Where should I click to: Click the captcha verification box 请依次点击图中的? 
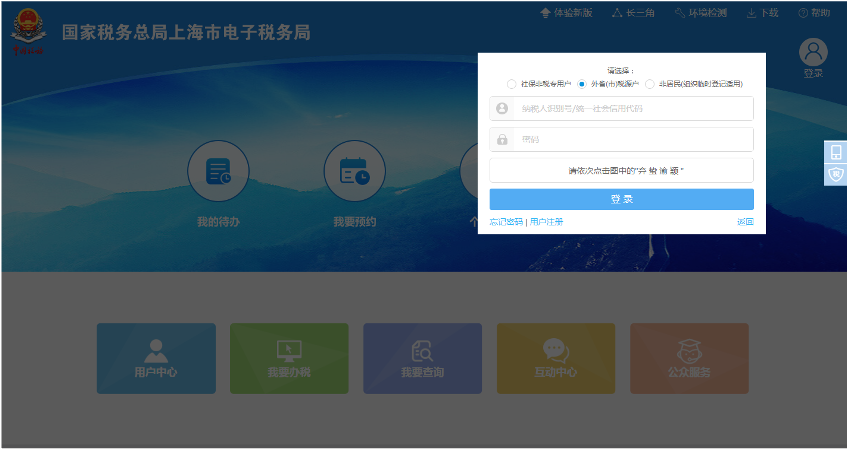pos(621,170)
